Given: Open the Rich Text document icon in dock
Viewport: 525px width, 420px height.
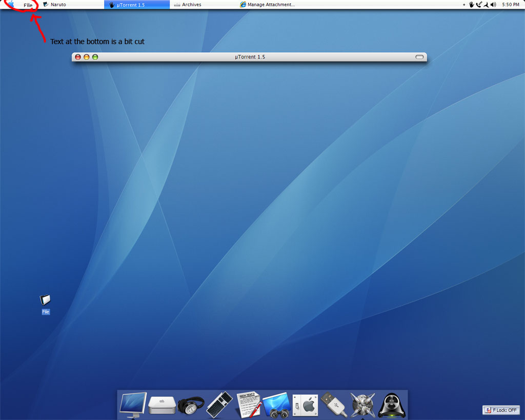Looking at the screenshot, I should (249, 405).
